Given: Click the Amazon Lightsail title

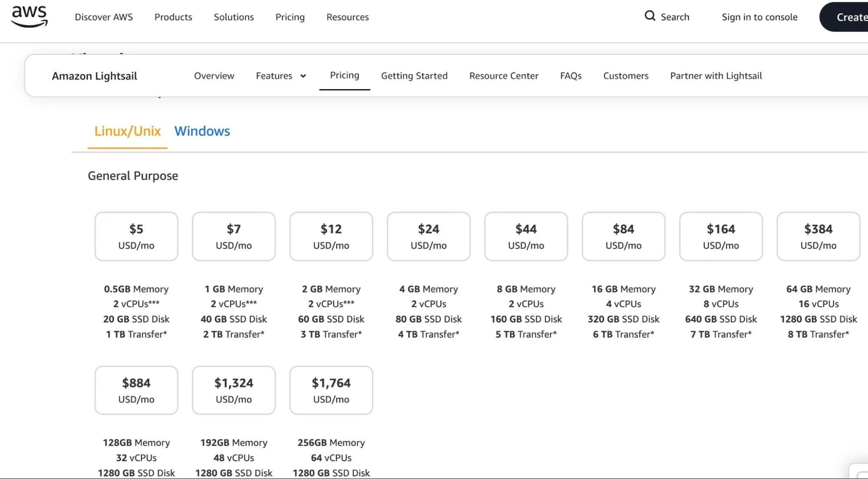Looking at the screenshot, I should click(94, 76).
